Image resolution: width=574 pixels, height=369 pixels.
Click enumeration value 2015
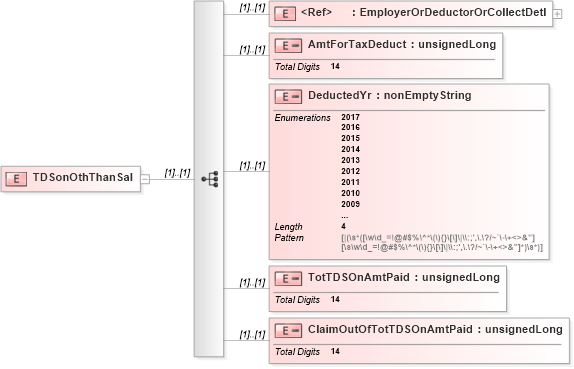(x=350, y=138)
